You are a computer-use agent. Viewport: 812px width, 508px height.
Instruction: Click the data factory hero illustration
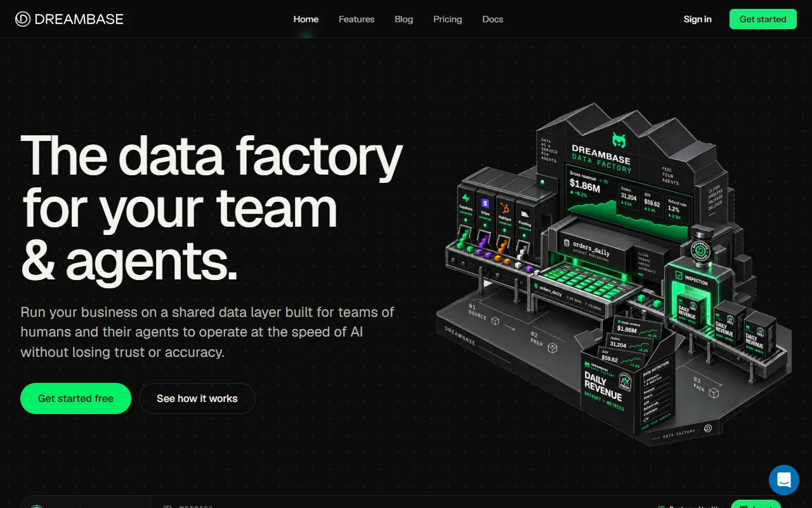point(614,273)
